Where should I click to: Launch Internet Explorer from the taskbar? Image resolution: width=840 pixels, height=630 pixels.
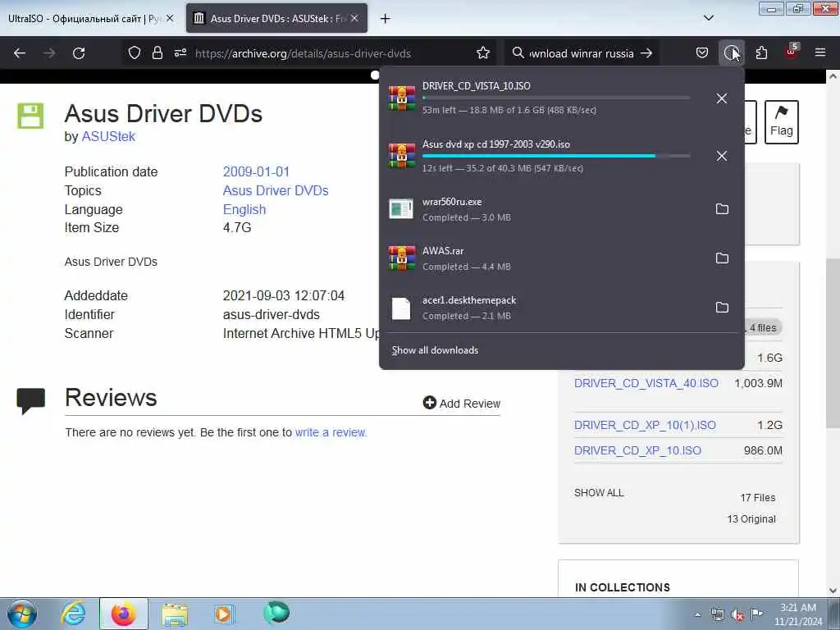(73, 614)
